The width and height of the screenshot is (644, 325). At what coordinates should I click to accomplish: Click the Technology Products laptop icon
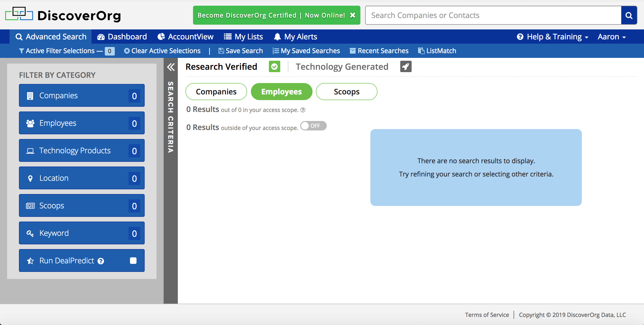pyautogui.click(x=30, y=151)
